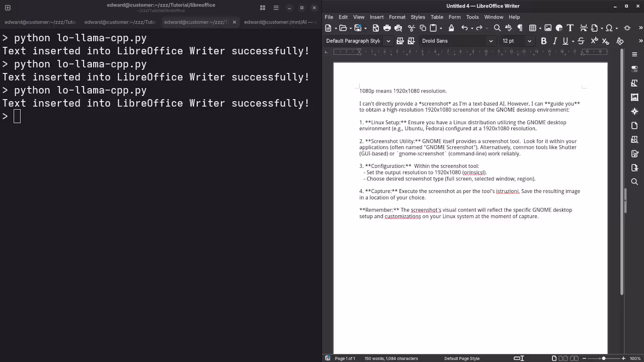The image size is (644, 362).
Task: Open the font size dropdown
Action: coord(529,41)
